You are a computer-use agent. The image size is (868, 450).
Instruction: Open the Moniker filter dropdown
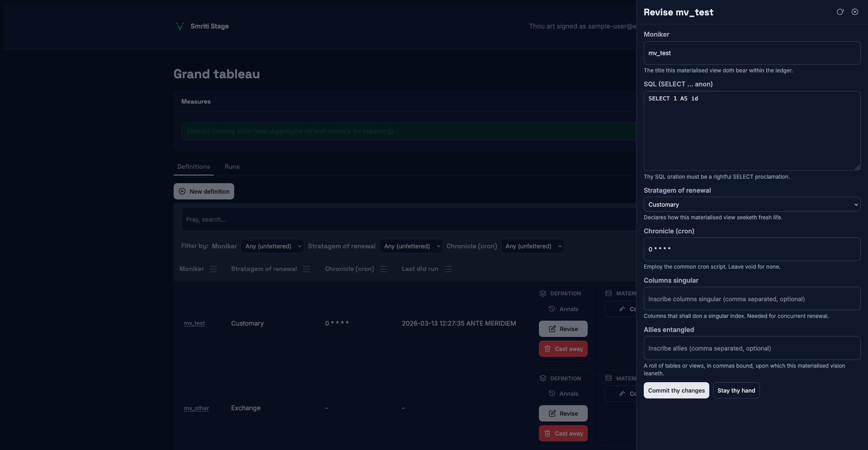273,246
